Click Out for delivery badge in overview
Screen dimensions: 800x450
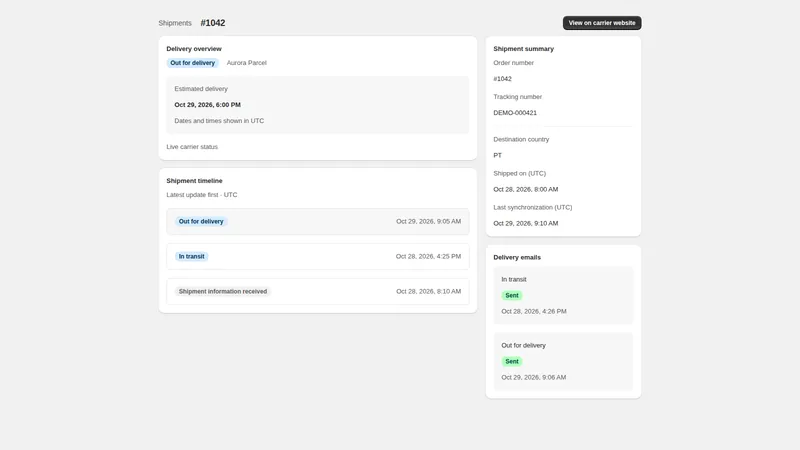(x=193, y=63)
